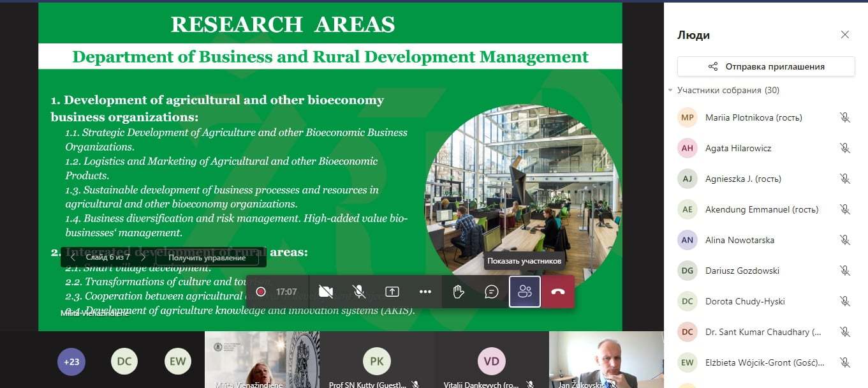Go to the previous slide arrow

pos(73,258)
